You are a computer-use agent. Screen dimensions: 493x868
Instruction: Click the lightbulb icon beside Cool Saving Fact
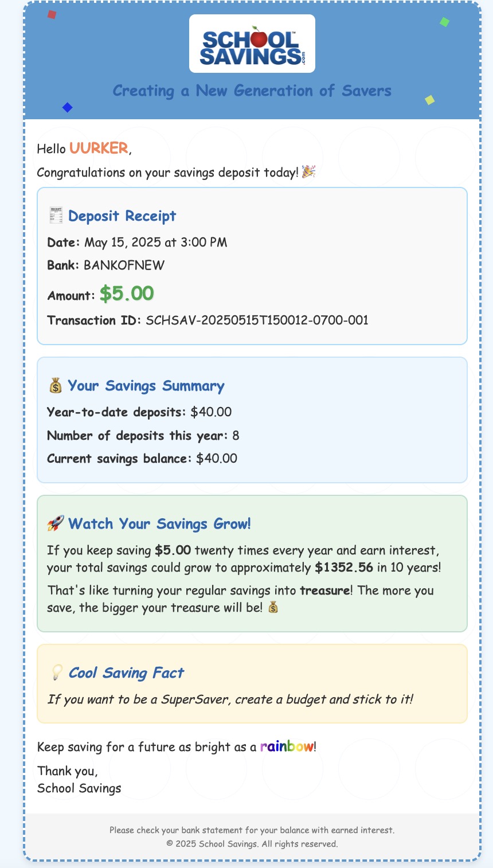point(56,672)
